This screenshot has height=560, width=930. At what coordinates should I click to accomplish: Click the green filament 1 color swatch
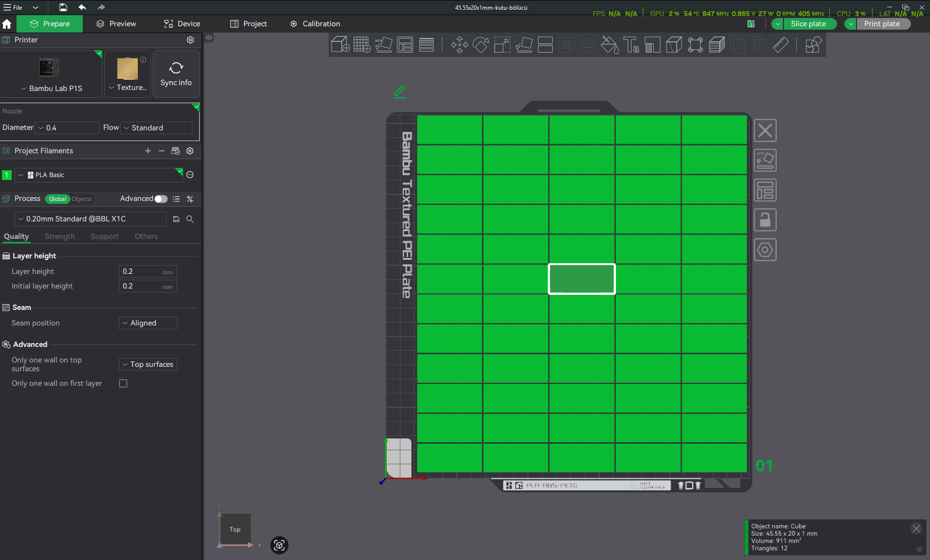7,175
